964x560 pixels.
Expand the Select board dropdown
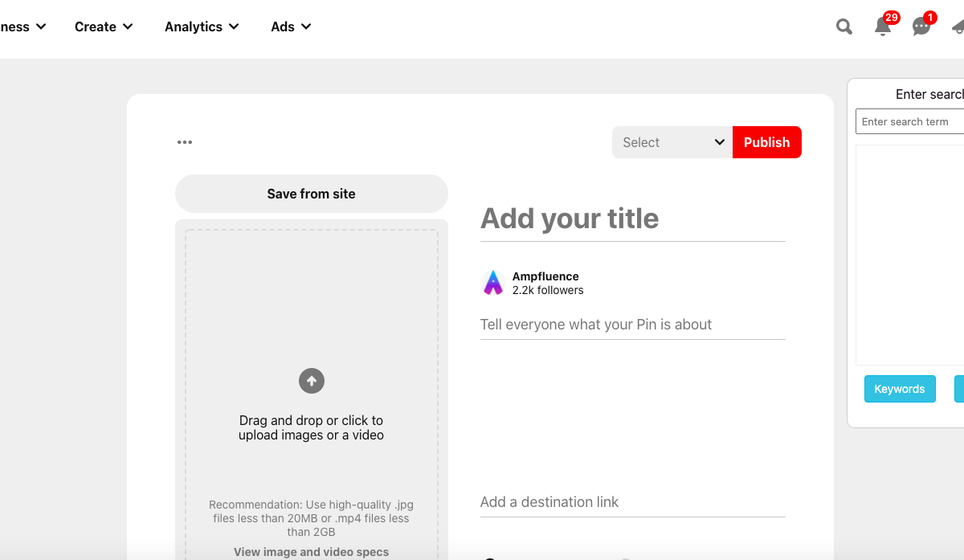click(x=672, y=142)
